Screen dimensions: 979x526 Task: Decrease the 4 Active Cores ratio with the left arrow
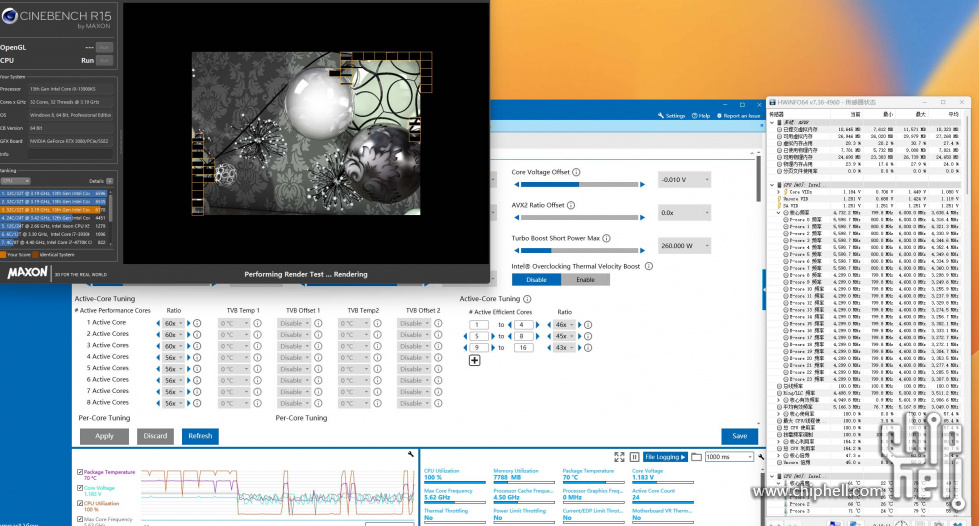point(158,358)
